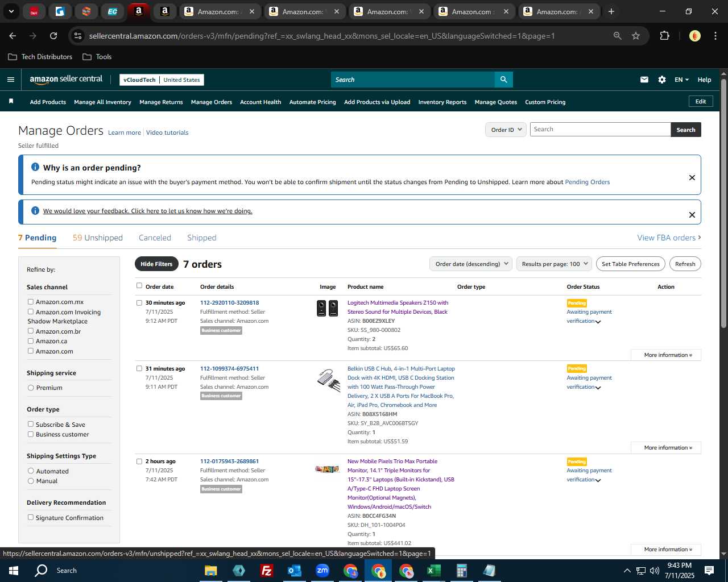Open Calculator from the taskbar
Image resolution: width=728 pixels, height=582 pixels.
pyautogui.click(x=461, y=571)
